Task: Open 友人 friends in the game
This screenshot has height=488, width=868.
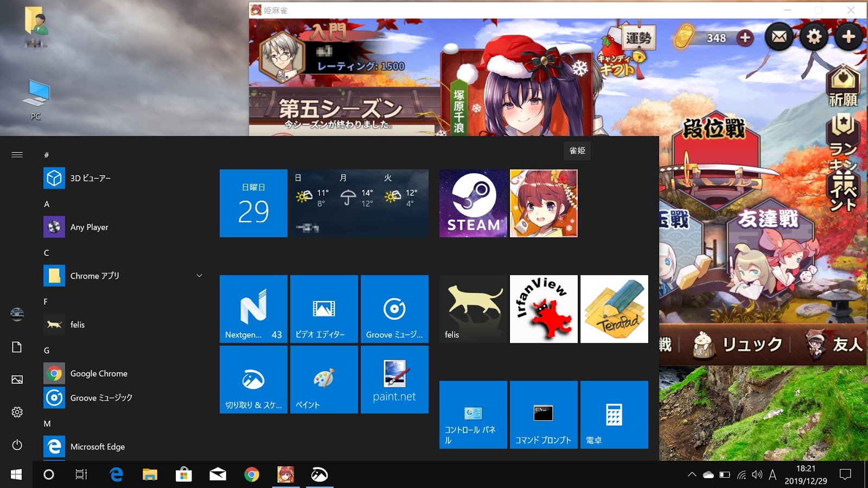Action: click(834, 345)
